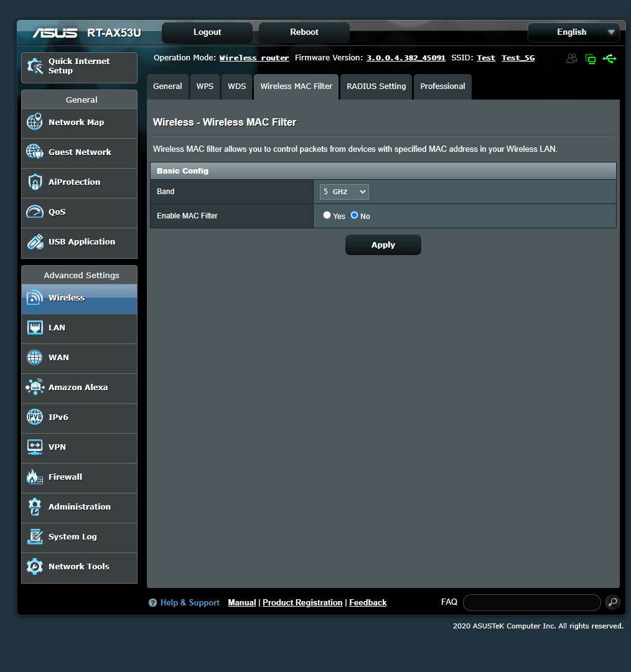Switch to the WDS tab
Image resolution: width=631 pixels, height=672 pixels.
(236, 86)
